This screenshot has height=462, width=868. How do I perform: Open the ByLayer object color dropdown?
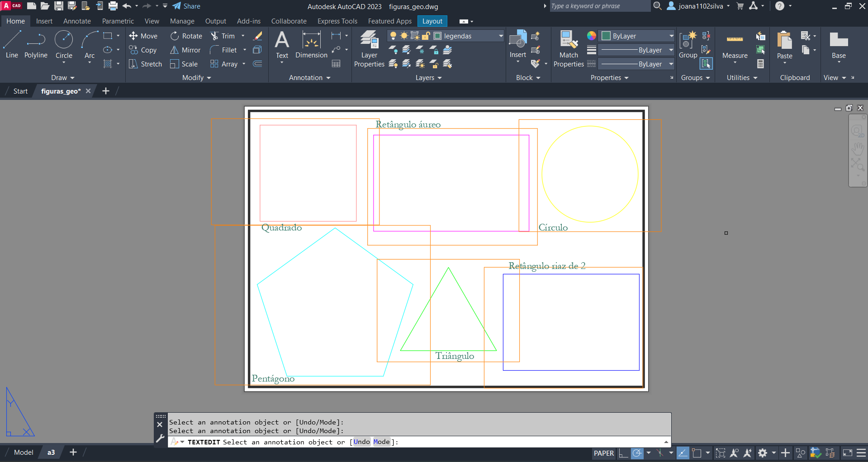click(671, 36)
